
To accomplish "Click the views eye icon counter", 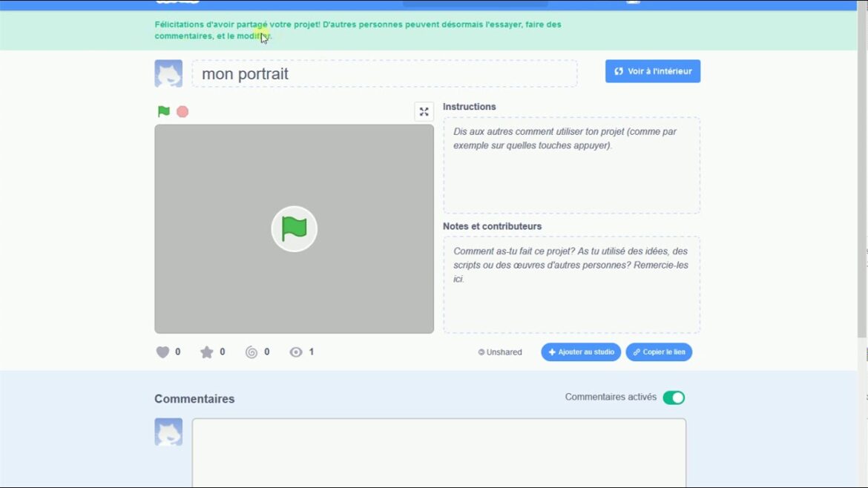I will point(296,352).
